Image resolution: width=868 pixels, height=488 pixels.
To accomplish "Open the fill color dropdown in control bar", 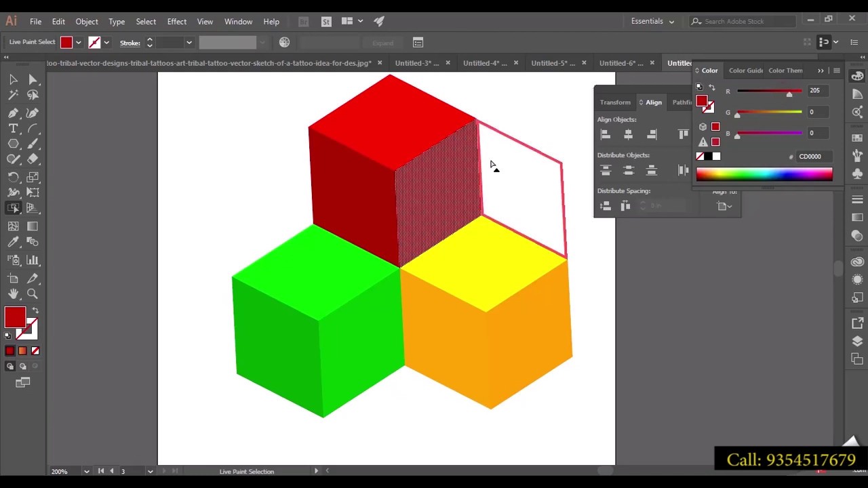I will tap(79, 43).
